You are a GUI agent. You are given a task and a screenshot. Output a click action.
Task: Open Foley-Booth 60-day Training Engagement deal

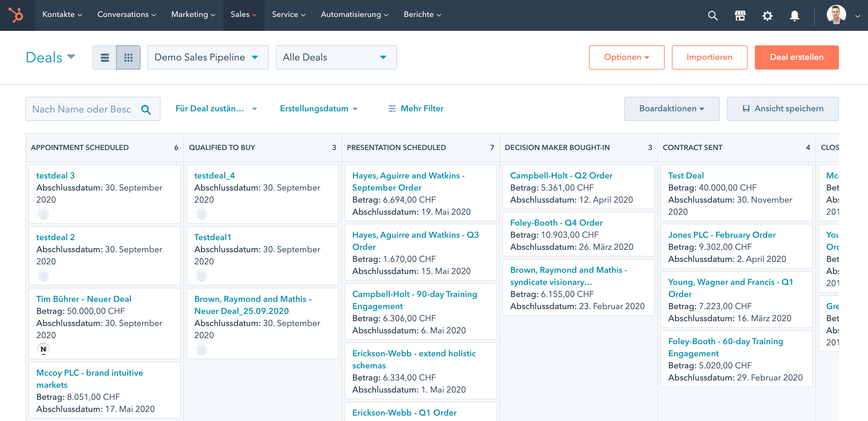(x=725, y=347)
